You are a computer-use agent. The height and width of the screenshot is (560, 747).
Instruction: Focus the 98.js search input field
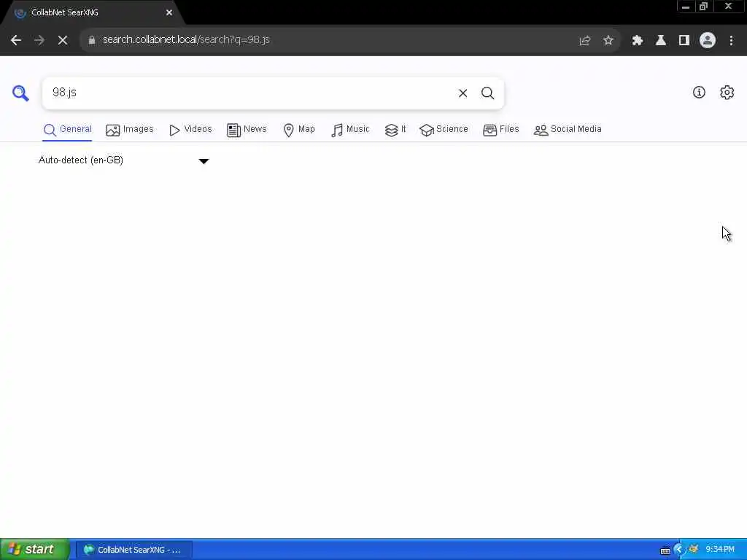[250, 93]
